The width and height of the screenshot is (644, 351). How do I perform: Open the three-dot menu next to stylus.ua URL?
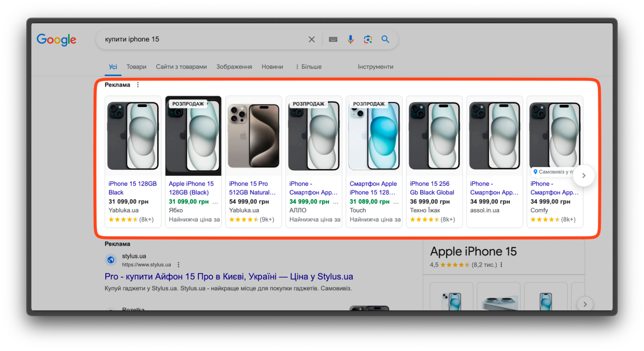pos(178,264)
